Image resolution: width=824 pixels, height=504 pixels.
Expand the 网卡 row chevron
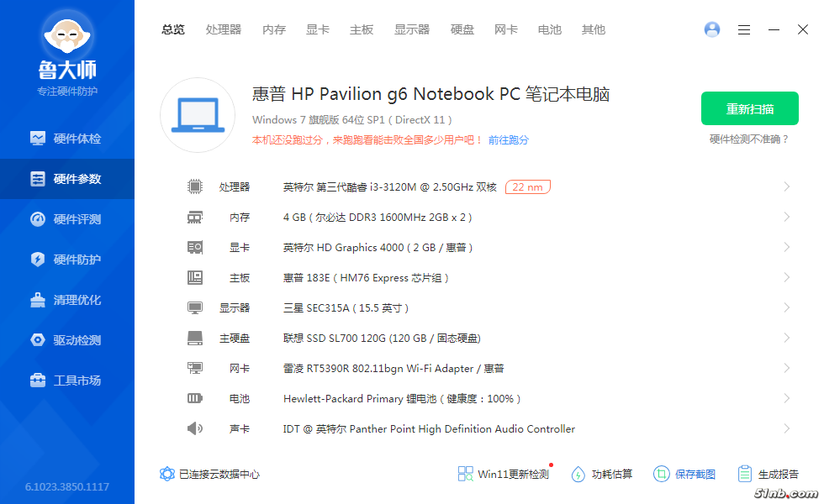pyautogui.click(x=787, y=368)
